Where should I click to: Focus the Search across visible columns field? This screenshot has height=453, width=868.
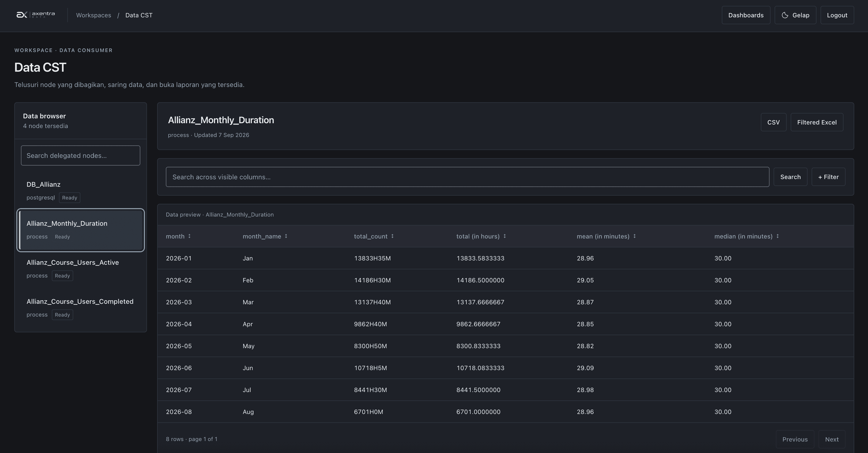pos(467,177)
